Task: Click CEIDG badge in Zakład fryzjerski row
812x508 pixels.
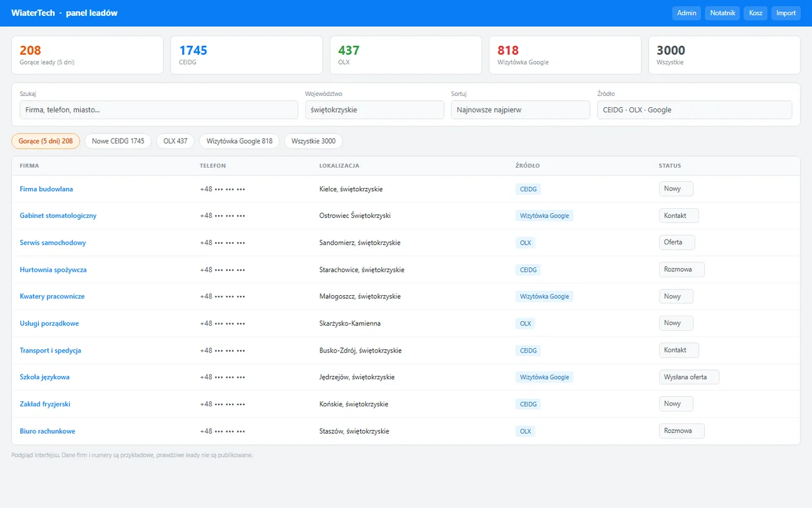Action: 528,404
